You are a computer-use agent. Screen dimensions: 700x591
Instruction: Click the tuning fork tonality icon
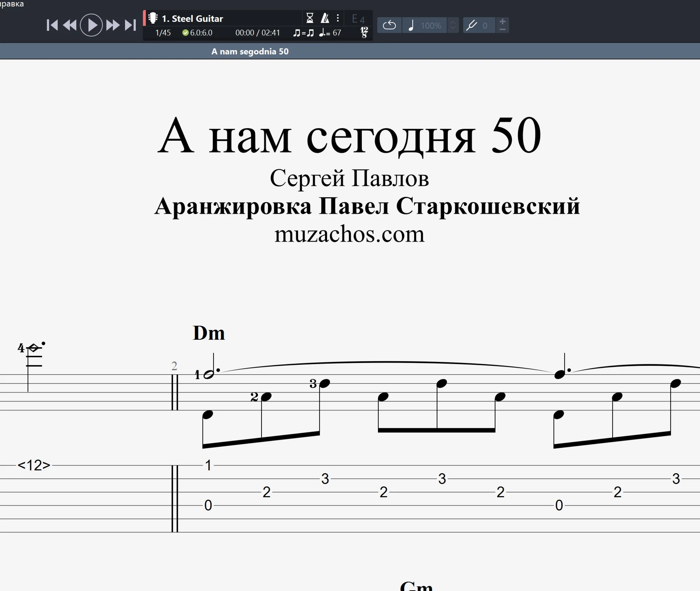click(471, 25)
